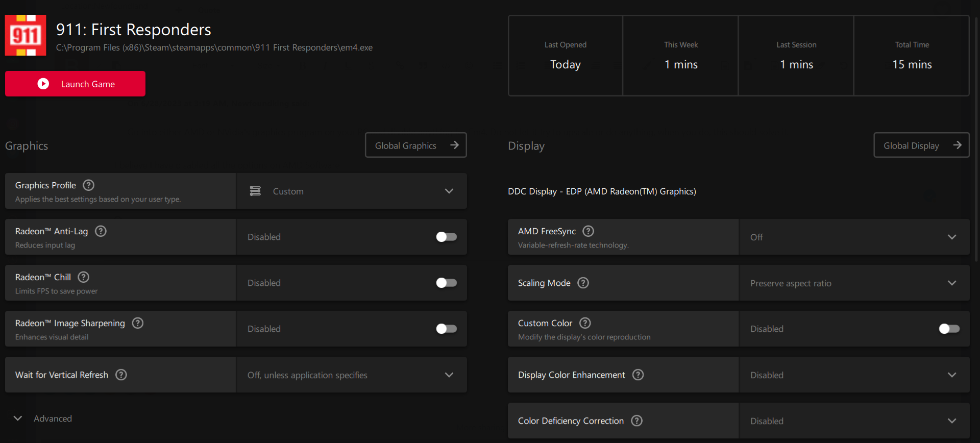This screenshot has width=980, height=443.
Task: Click the 911: First Responders title
Action: (x=134, y=30)
